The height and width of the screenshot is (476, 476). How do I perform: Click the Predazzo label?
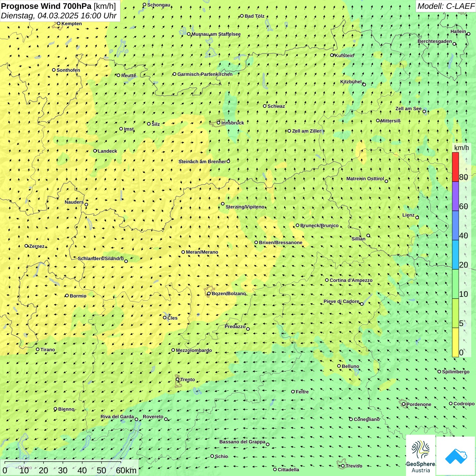(235, 326)
